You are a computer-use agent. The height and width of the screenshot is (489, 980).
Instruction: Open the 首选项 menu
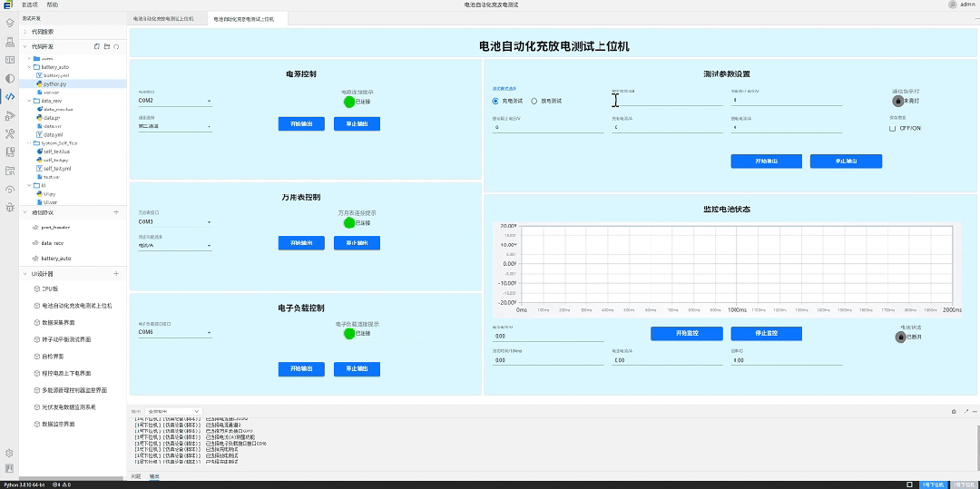[29, 5]
